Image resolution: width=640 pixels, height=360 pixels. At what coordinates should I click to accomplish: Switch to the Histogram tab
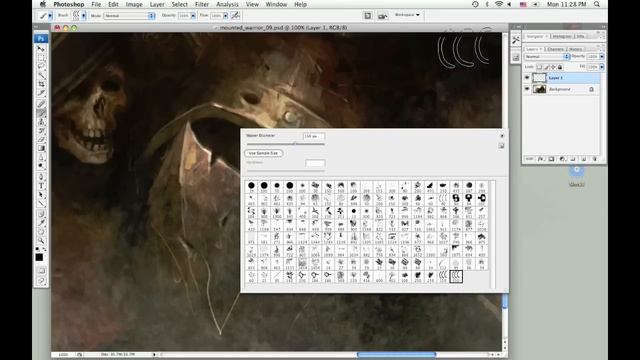point(562,36)
